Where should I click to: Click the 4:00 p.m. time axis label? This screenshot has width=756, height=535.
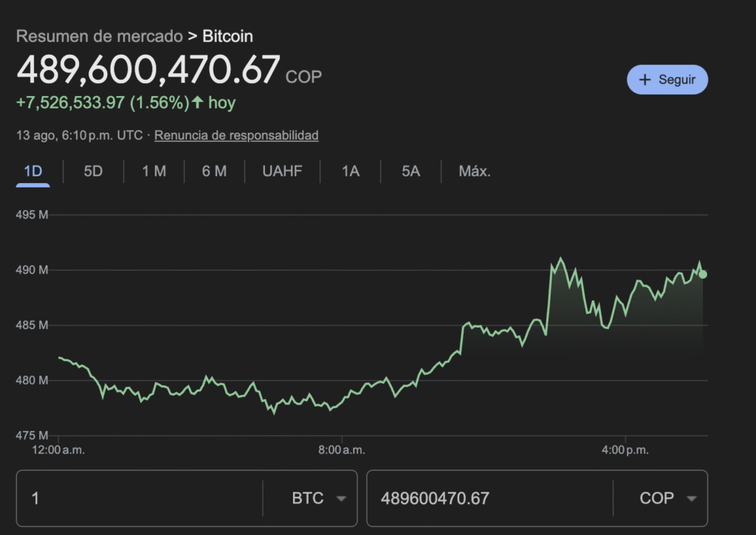[625, 450]
